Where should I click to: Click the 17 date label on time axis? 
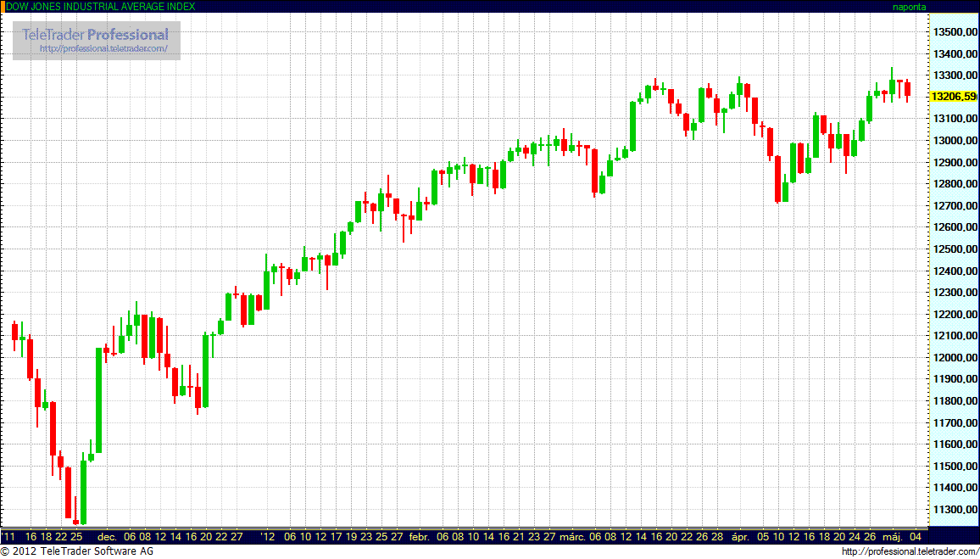click(336, 536)
